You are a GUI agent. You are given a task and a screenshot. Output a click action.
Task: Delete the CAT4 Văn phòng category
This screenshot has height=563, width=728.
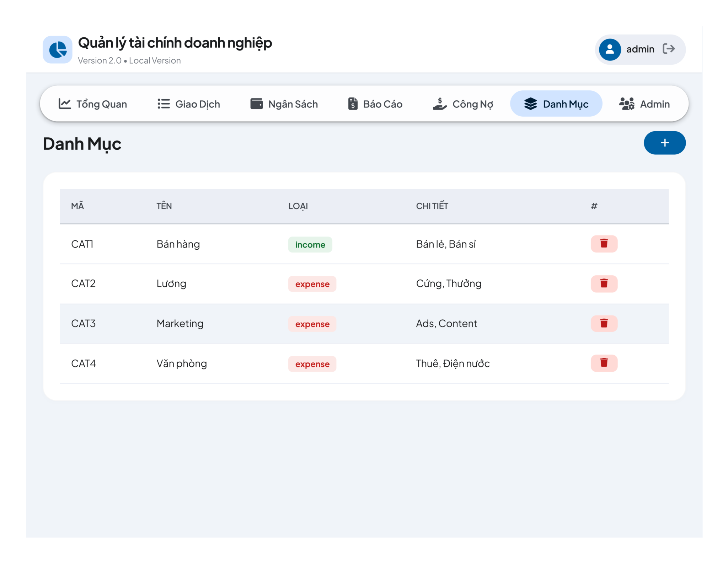[x=604, y=363]
